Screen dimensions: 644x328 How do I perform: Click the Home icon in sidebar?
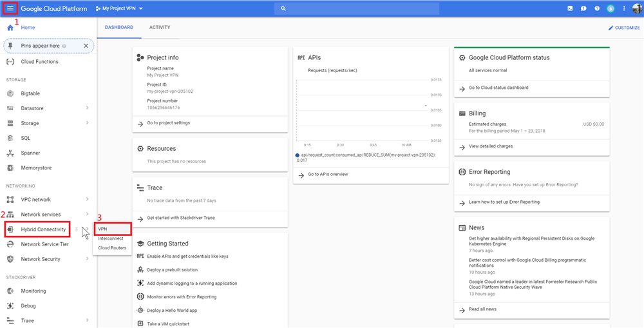10,28
